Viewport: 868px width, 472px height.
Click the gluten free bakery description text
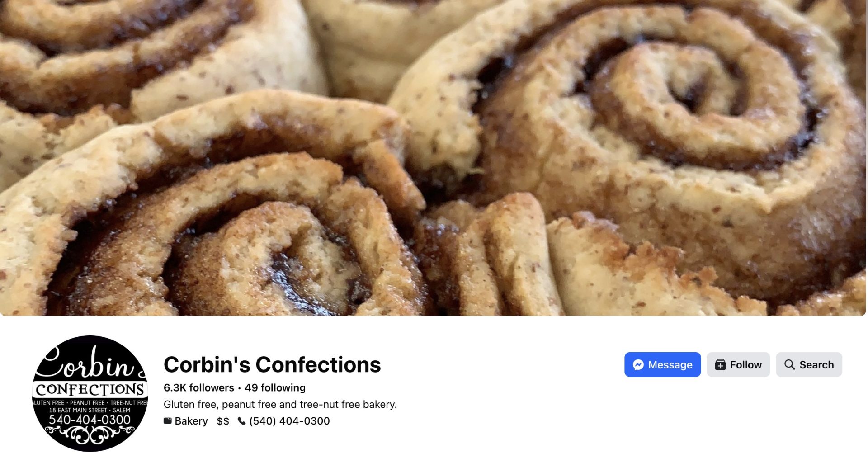[x=280, y=404]
